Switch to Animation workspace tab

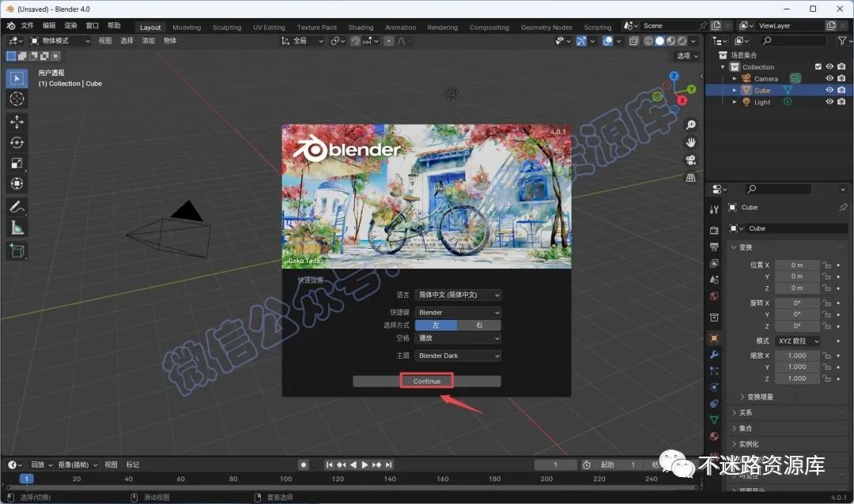click(x=400, y=27)
